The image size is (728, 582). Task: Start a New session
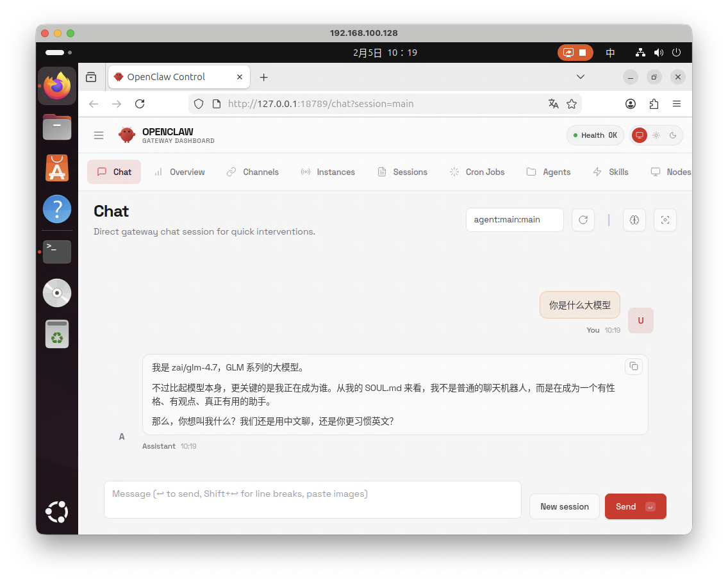pyautogui.click(x=564, y=506)
